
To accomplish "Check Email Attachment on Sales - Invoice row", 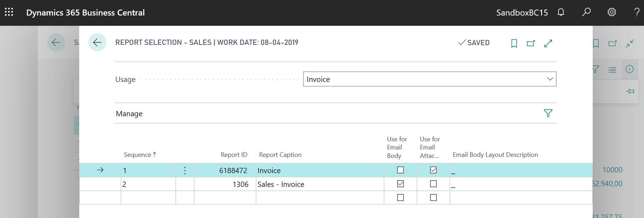I will pos(433,184).
